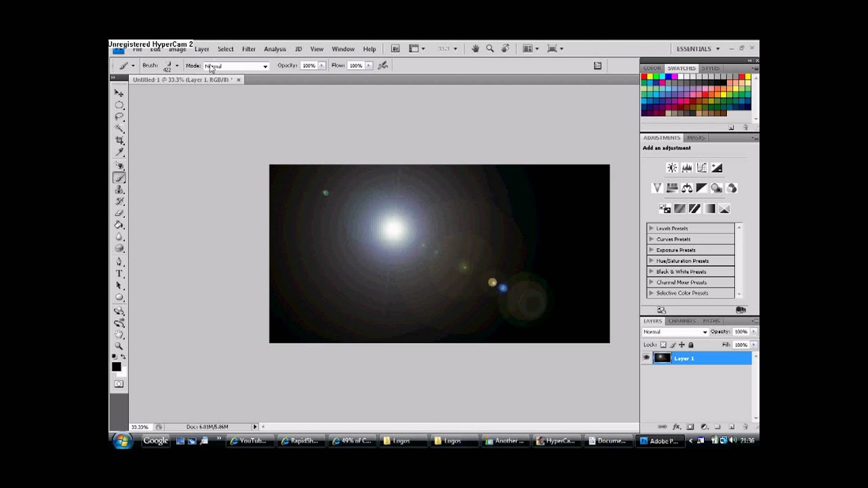Switch to the Masks tab
This screenshot has height=488, width=868.
coord(696,138)
